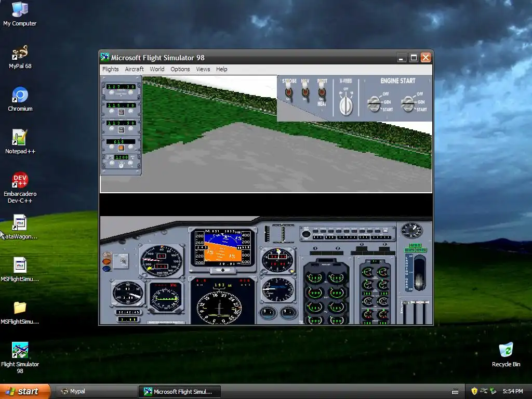
Task: Click the right engine EGT gauge
Action: tap(336, 292)
